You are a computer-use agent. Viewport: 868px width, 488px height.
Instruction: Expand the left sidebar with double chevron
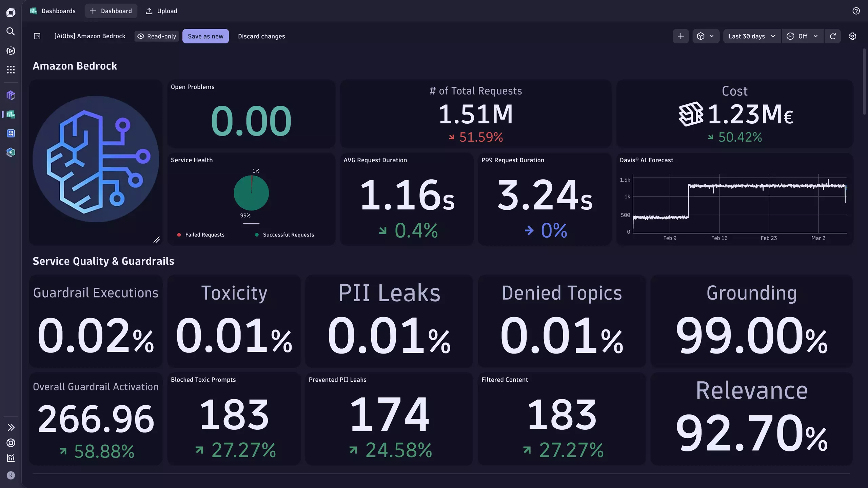pyautogui.click(x=11, y=427)
